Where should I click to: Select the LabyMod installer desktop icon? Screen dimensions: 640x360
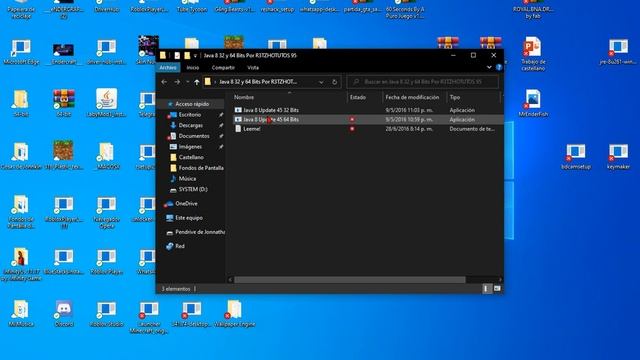[x=107, y=103]
